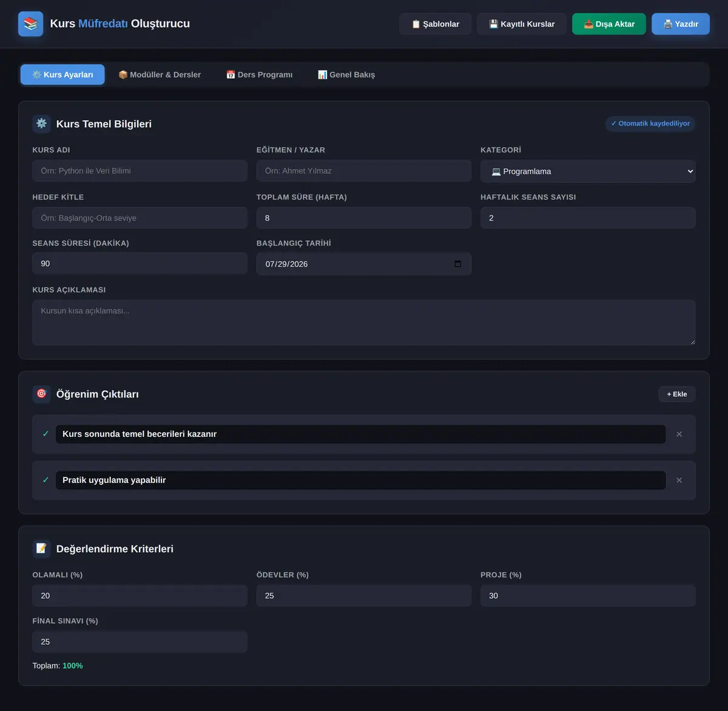Click the Olamalı (%) field

(140, 596)
